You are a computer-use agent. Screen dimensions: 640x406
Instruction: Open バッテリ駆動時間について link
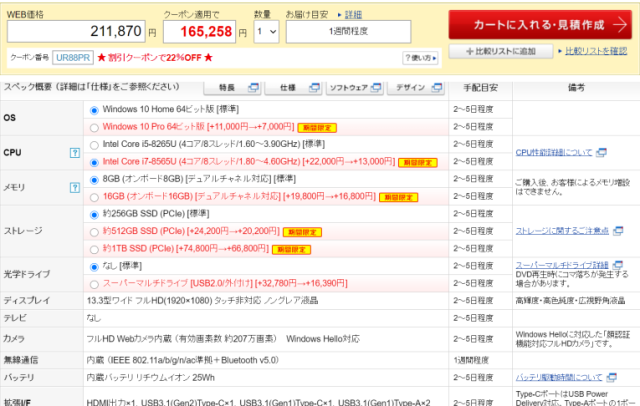(x=559, y=377)
